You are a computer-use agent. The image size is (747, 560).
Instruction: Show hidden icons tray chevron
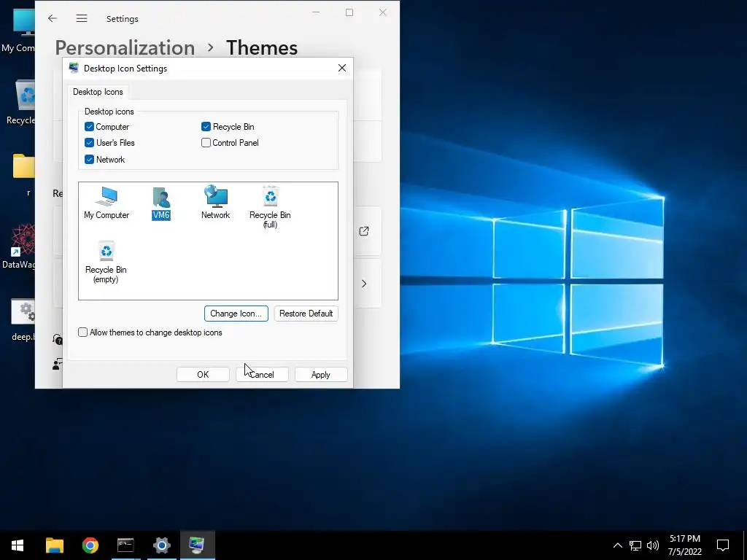click(617, 545)
